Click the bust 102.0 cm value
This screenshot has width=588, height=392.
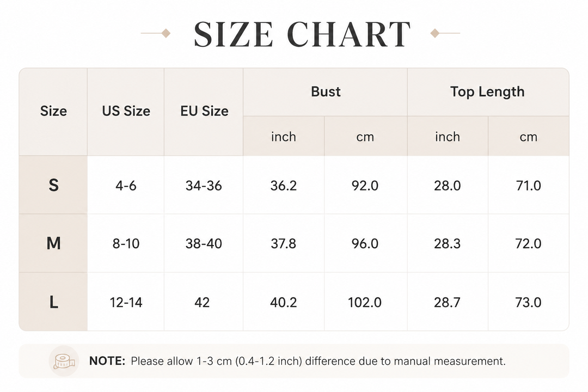(364, 302)
